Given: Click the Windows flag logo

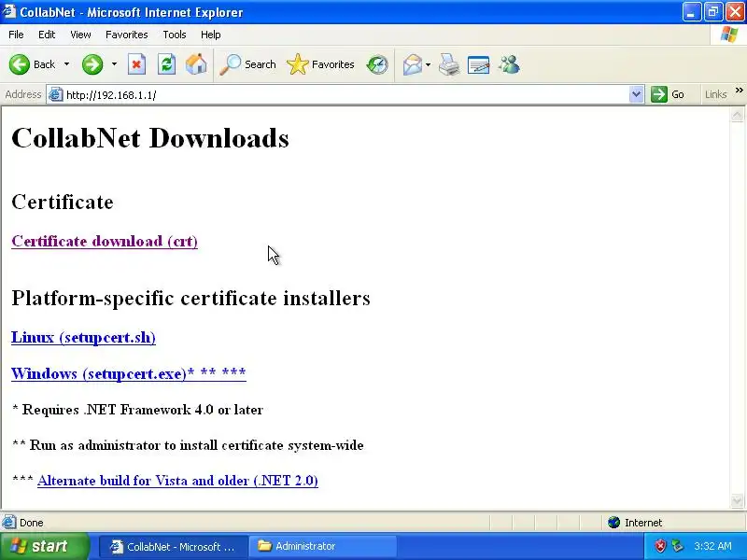Looking at the screenshot, I should pos(729,35).
